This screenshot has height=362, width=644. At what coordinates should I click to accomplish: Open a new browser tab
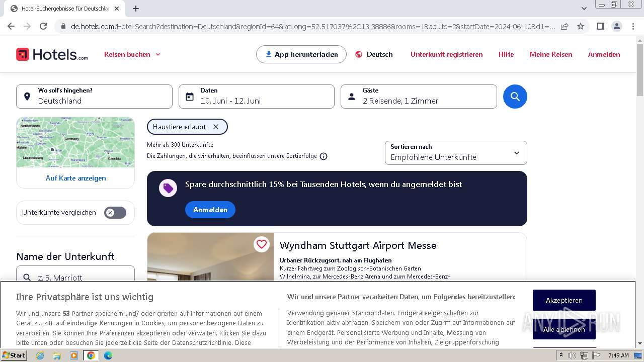[136, 9]
